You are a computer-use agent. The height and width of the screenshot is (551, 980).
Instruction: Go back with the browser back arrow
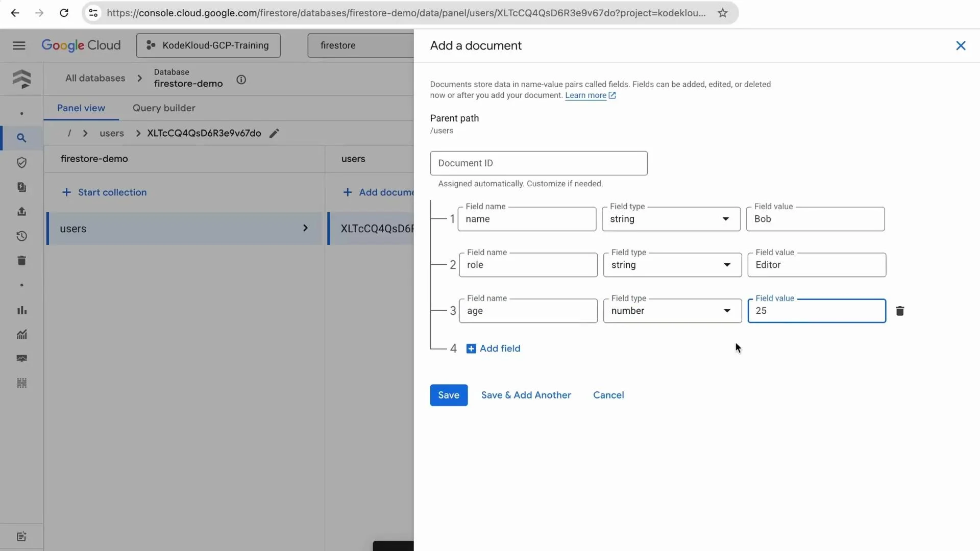(x=15, y=13)
